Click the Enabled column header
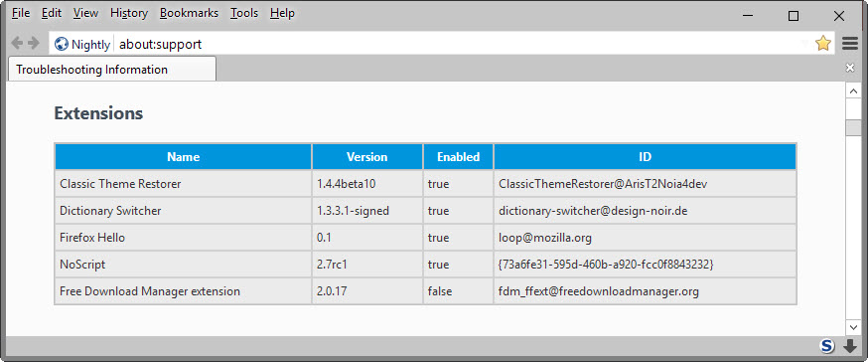Screen dimensions: 868x362 (459, 157)
